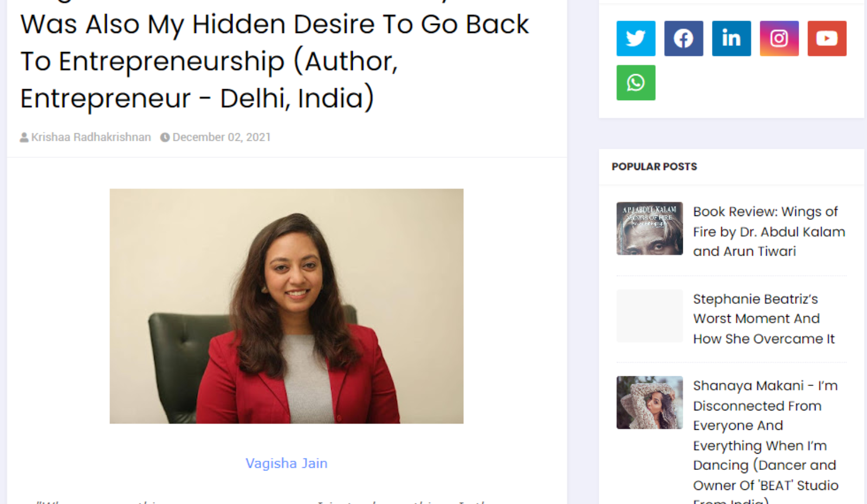Screen dimensions: 867x504
Task: Click the clock icon beside date
Action: [165, 138]
